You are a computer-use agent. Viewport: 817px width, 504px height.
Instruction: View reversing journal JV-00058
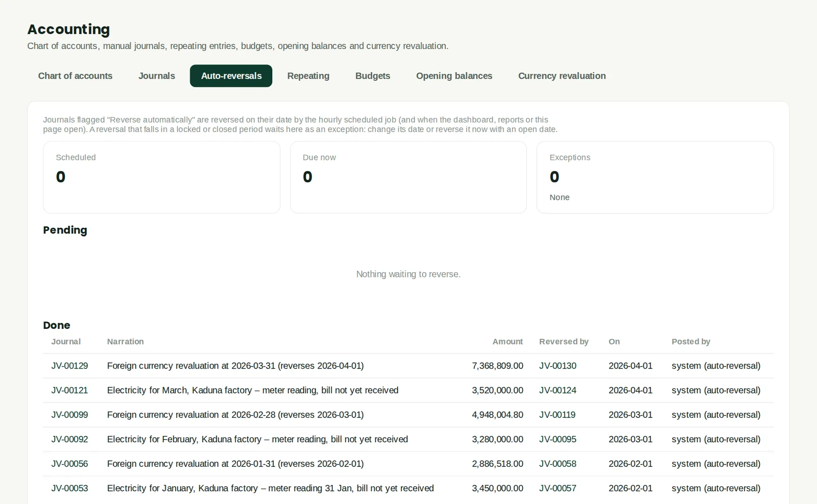coord(558,464)
